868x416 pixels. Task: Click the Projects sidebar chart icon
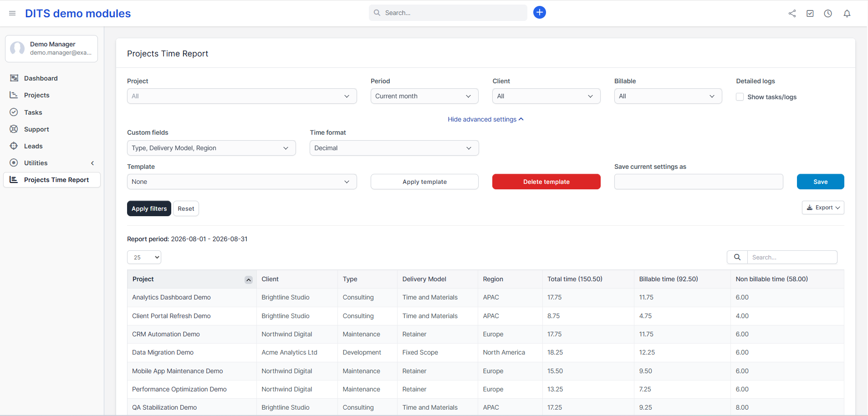point(14,95)
